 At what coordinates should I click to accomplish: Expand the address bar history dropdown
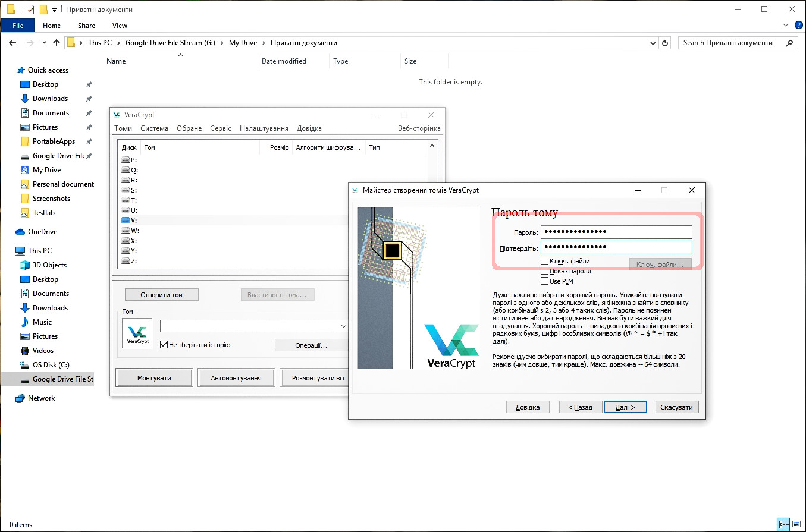click(x=653, y=43)
